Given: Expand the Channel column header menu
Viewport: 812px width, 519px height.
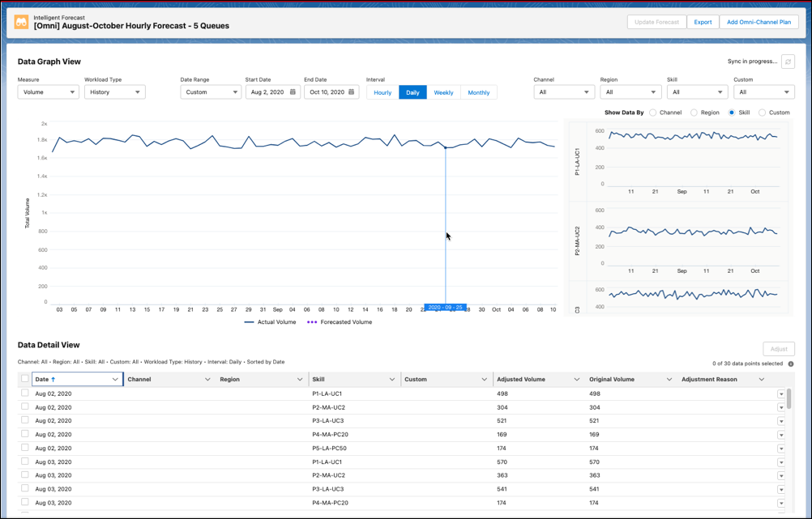Looking at the screenshot, I should (207, 379).
